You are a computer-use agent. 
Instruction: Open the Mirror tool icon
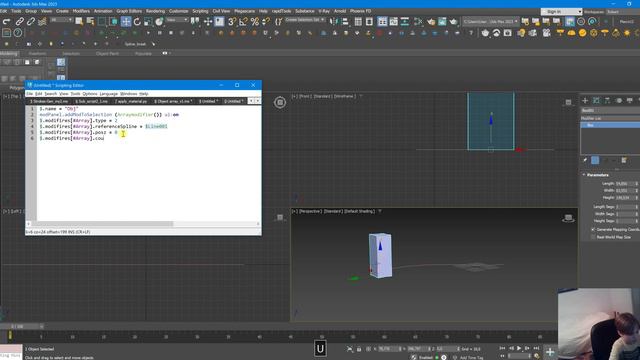tap(334, 21)
